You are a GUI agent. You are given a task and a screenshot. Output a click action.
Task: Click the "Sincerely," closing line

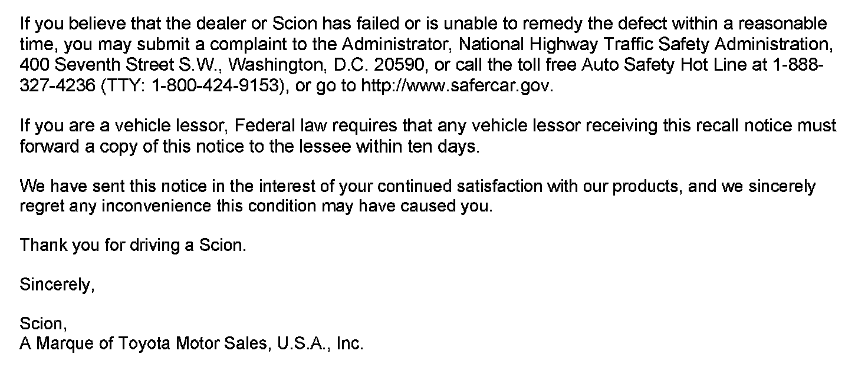[57, 285]
